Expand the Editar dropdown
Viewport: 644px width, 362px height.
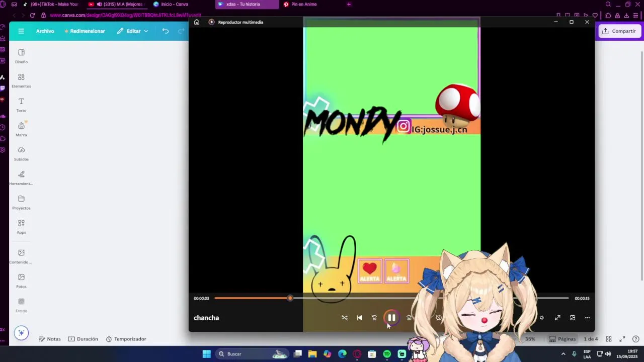tap(133, 31)
